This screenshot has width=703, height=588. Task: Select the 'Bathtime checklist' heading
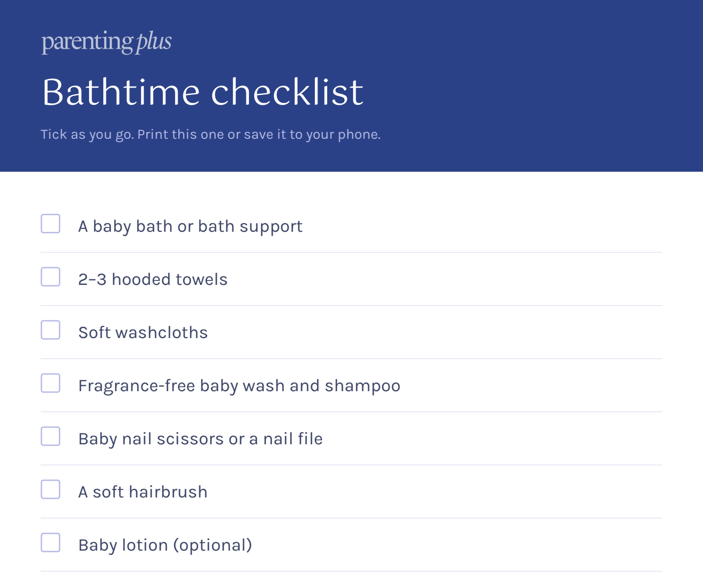pyautogui.click(x=203, y=92)
